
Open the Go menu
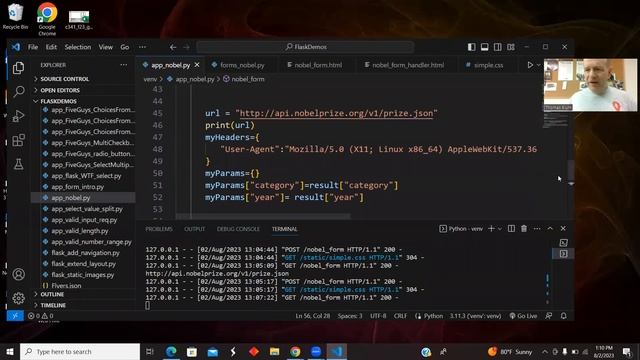click(125, 47)
